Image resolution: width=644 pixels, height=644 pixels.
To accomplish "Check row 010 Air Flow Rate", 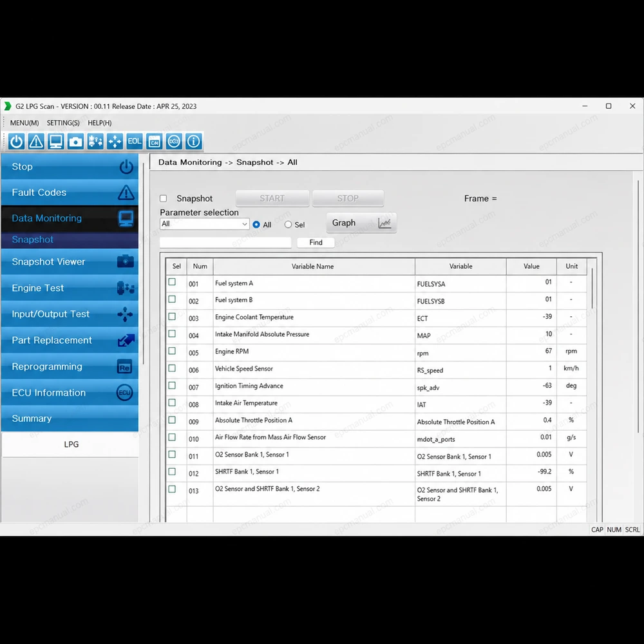I will (172, 437).
